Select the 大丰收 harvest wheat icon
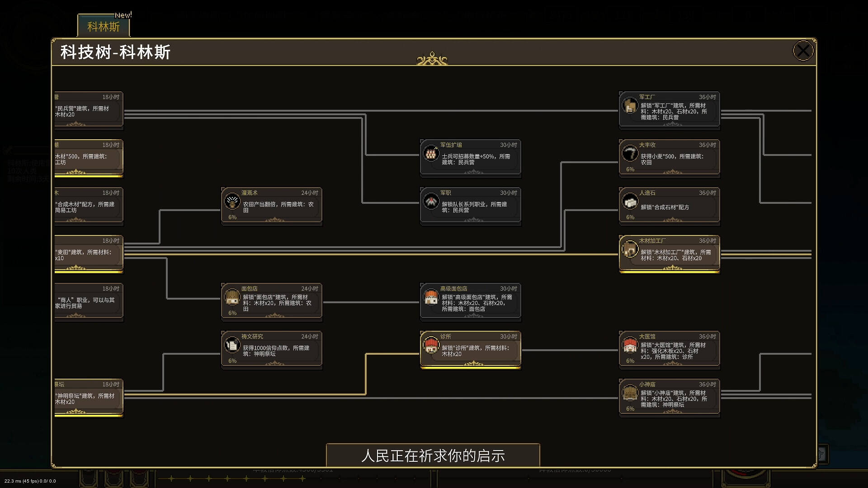Image resolution: width=868 pixels, height=488 pixels. [630, 154]
